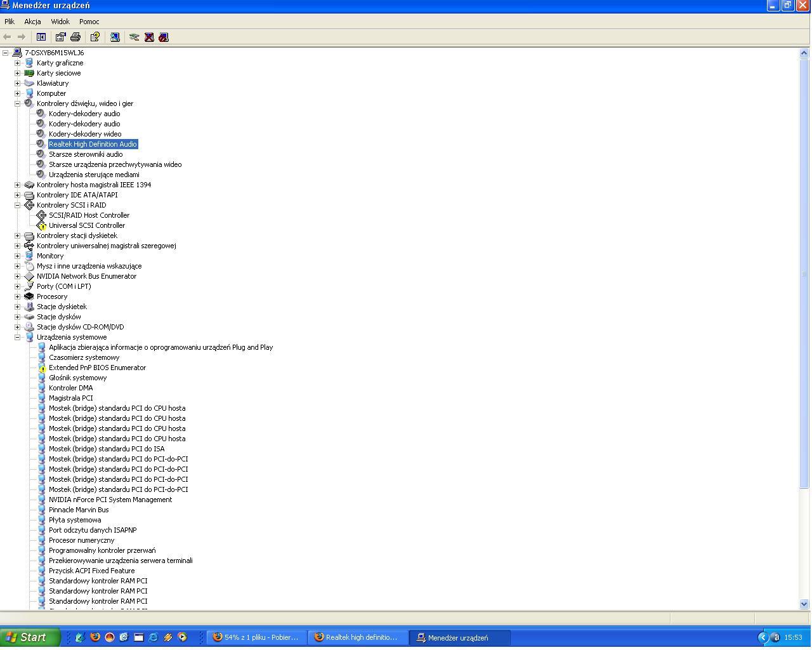Open the Widok menu
Image resolution: width=812 pixels, height=650 pixels.
click(x=60, y=22)
